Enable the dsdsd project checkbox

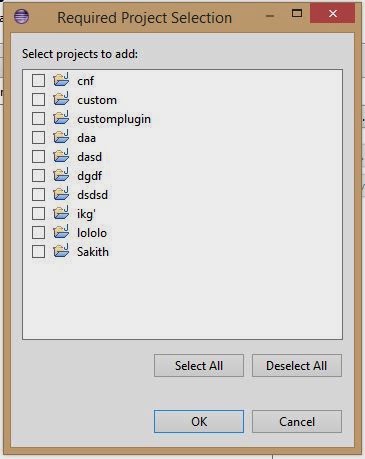(38, 194)
